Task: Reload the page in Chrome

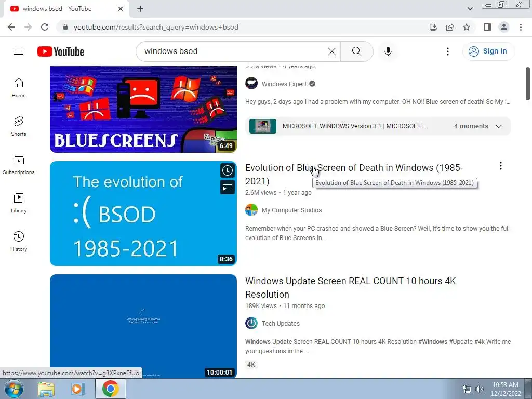Action: point(45,27)
